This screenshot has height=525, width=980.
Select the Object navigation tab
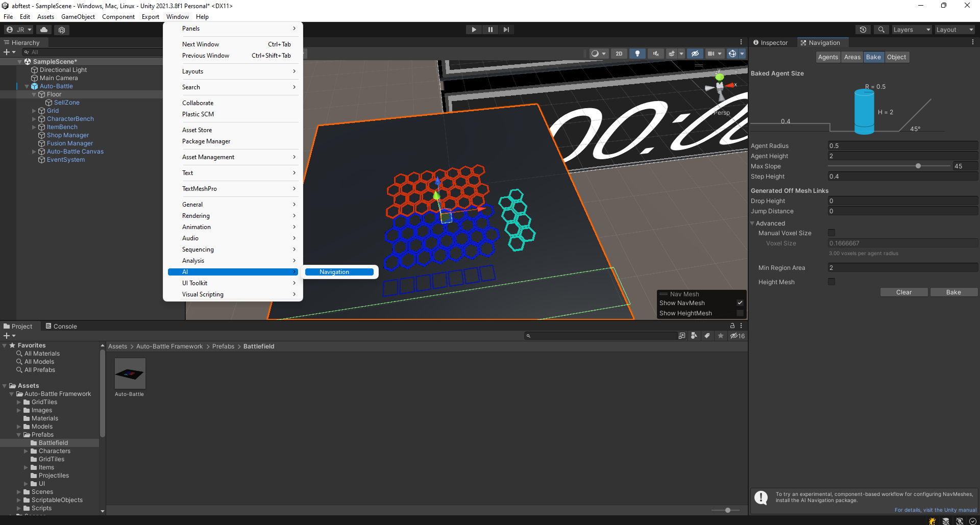(896, 57)
